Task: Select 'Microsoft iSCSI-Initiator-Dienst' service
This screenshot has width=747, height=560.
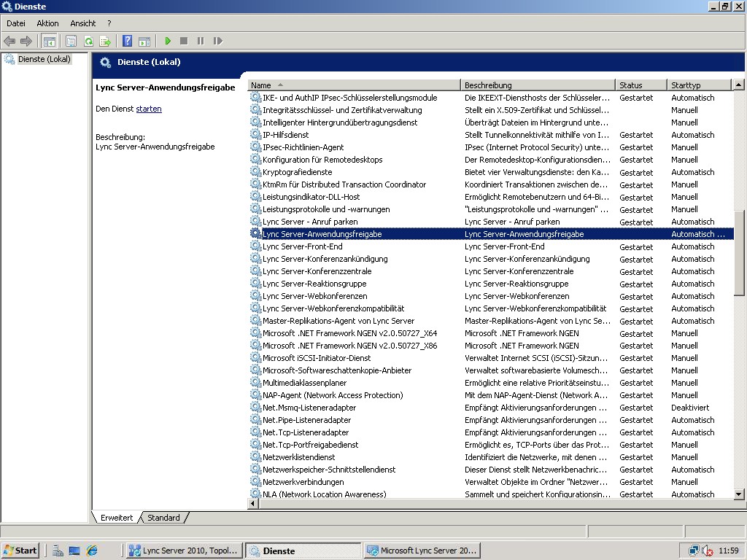Action: pos(317,357)
